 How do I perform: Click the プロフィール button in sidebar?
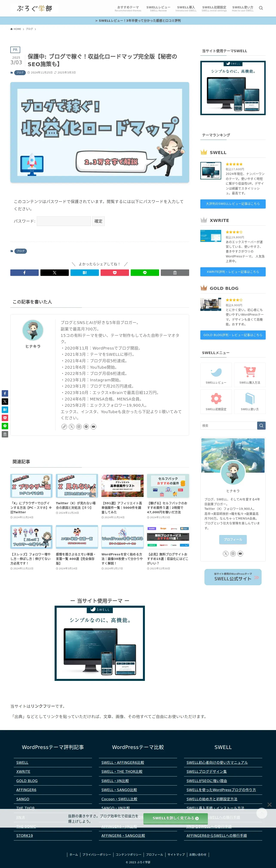coord(233,539)
